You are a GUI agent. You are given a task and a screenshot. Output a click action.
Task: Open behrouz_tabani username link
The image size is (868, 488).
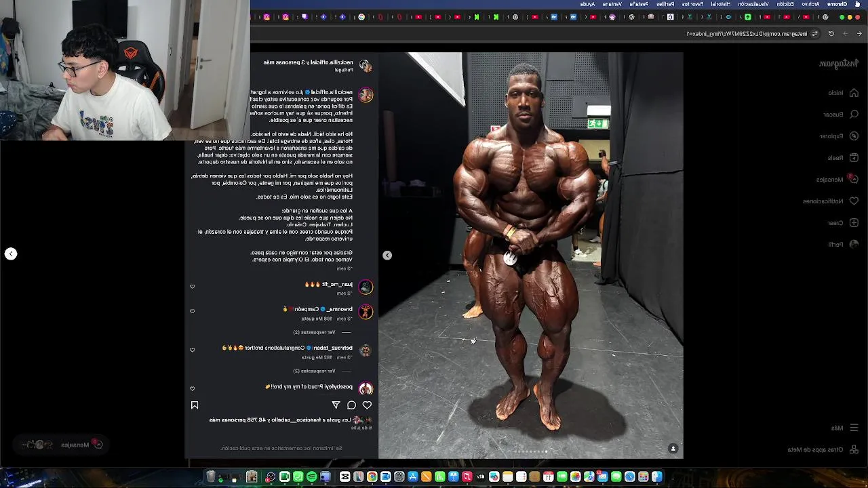click(332, 348)
